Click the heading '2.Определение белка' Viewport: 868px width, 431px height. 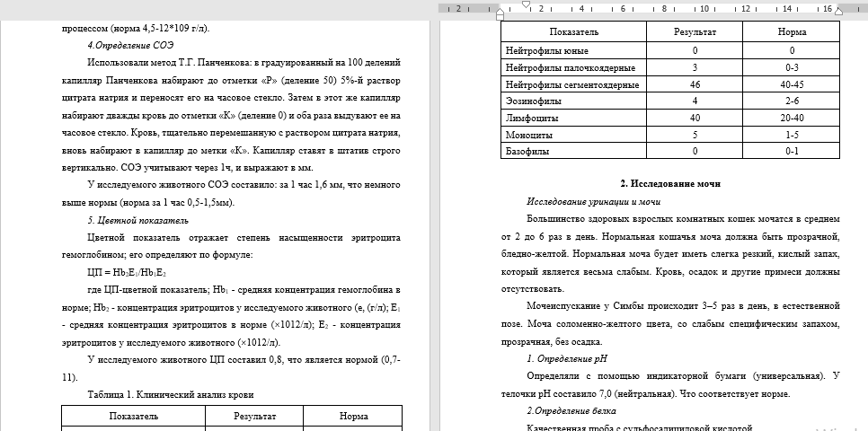pos(571,411)
